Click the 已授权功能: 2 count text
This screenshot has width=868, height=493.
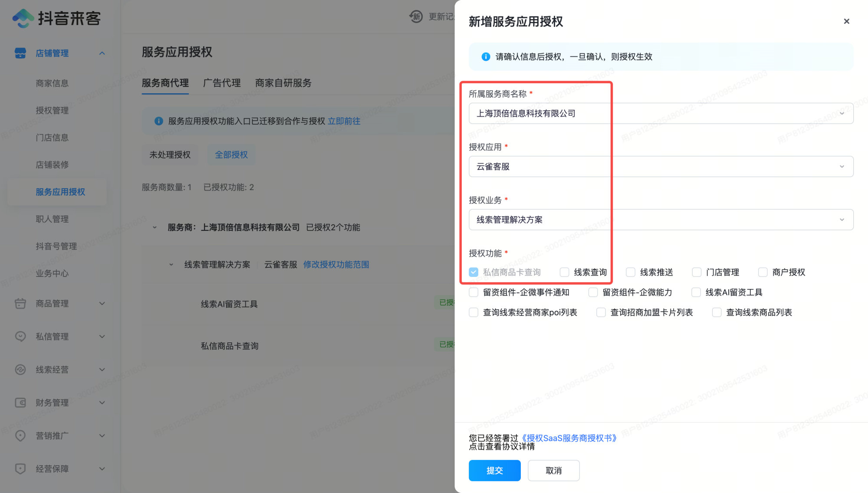(229, 187)
